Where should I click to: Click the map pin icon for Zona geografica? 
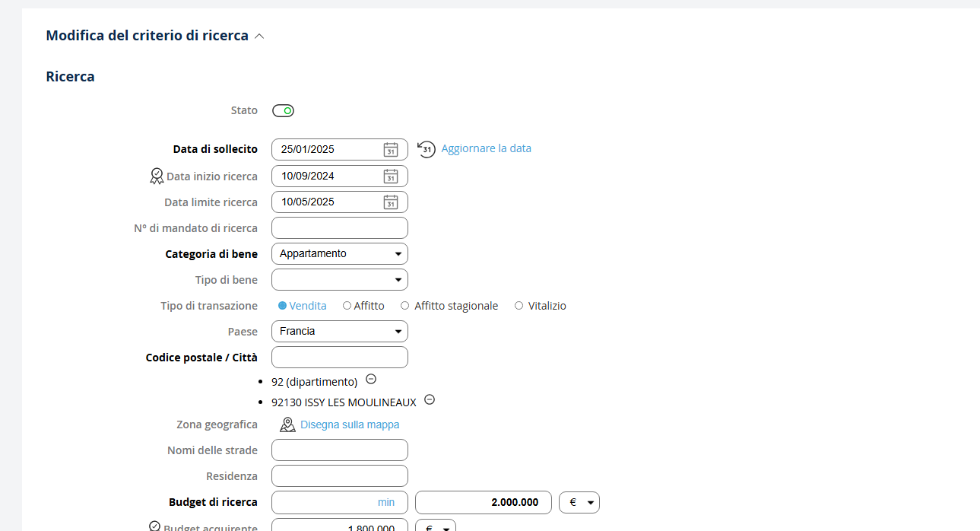tap(287, 424)
